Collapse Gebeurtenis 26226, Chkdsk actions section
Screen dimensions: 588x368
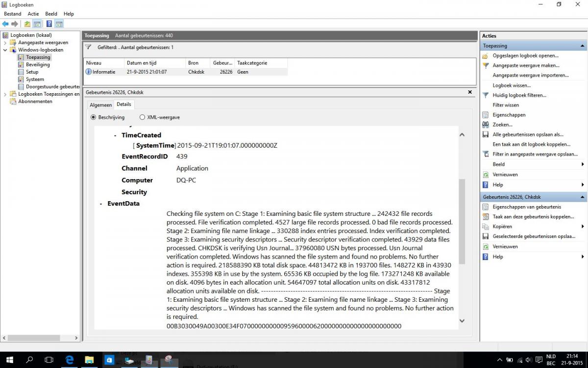(582, 197)
